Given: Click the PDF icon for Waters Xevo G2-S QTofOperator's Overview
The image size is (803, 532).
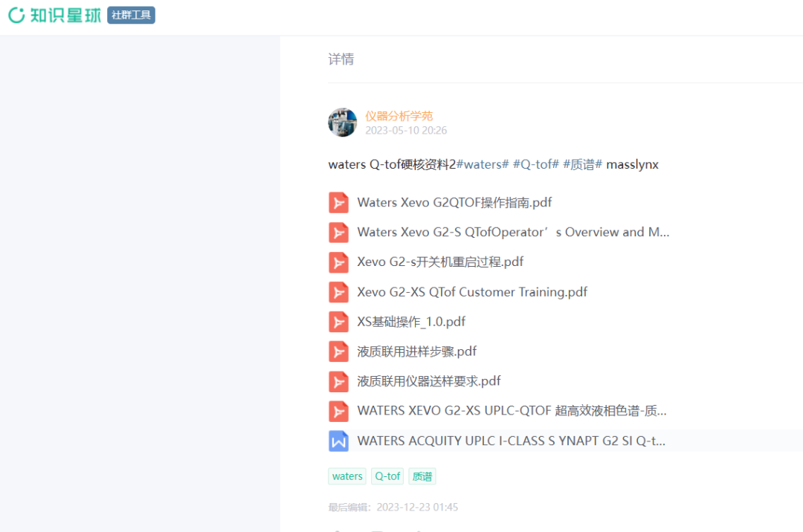Looking at the screenshot, I should (x=338, y=233).
